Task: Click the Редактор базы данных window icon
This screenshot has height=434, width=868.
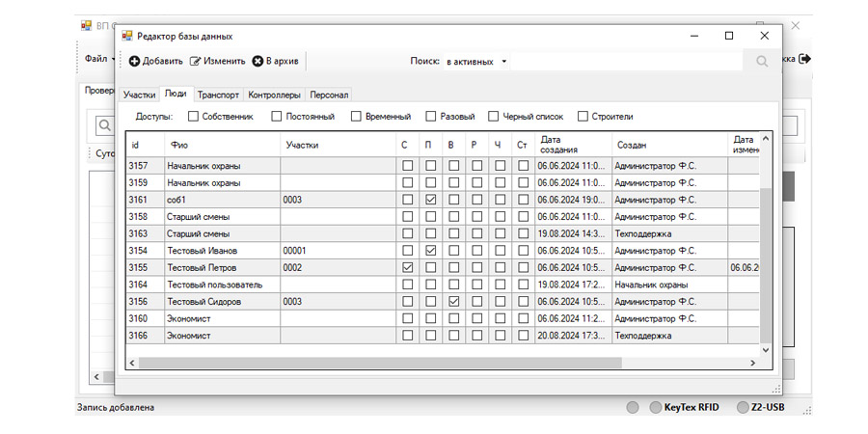Action: [x=126, y=36]
